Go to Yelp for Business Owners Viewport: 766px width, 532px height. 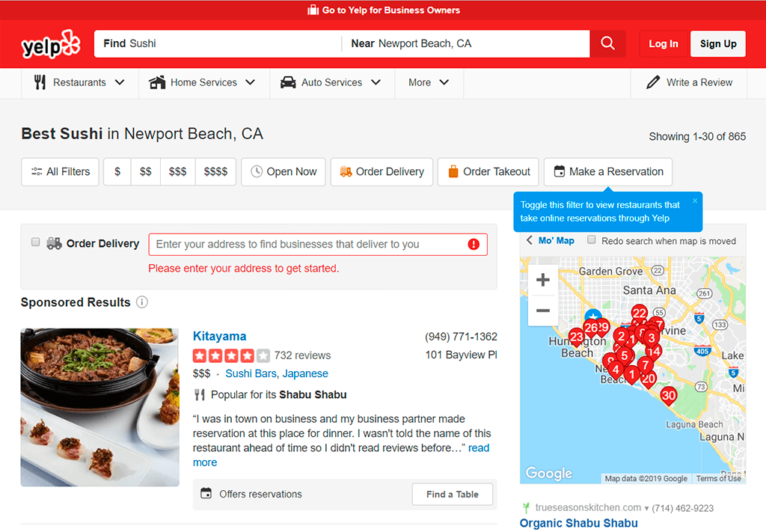tap(384, 10)
